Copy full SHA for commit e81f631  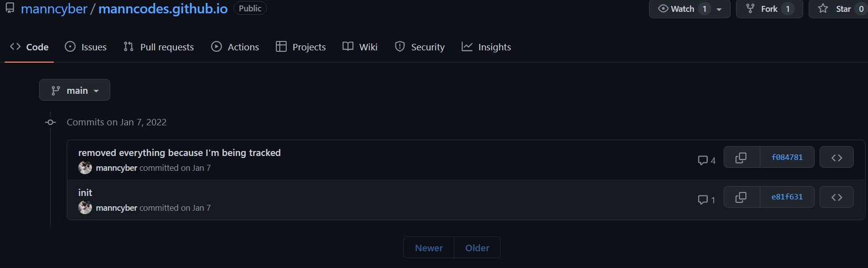point(741,197)
